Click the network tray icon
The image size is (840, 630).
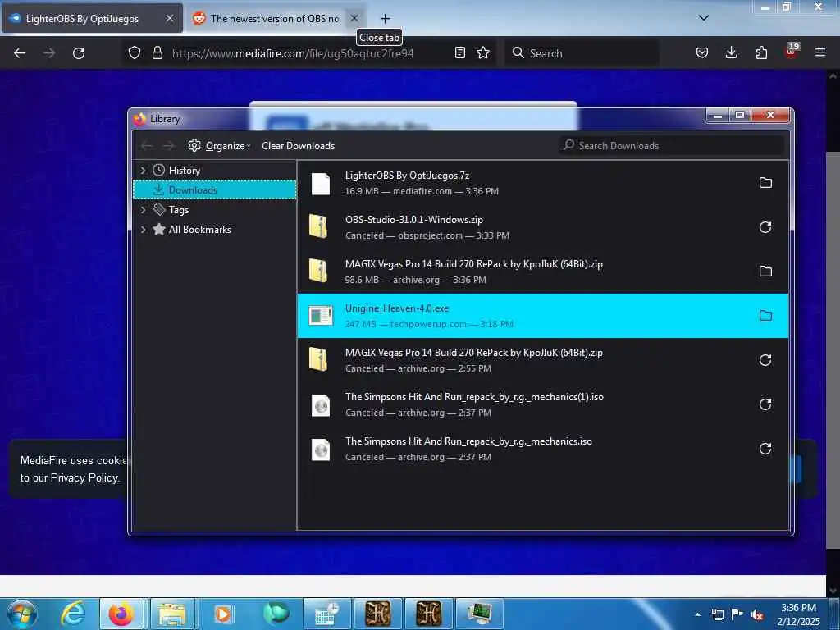click(717, 615)
